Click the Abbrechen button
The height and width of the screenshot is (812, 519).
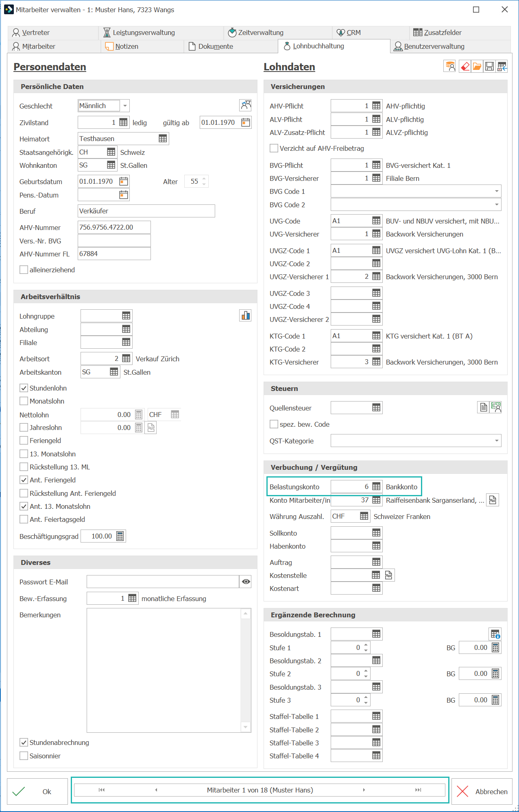point(482,791)
